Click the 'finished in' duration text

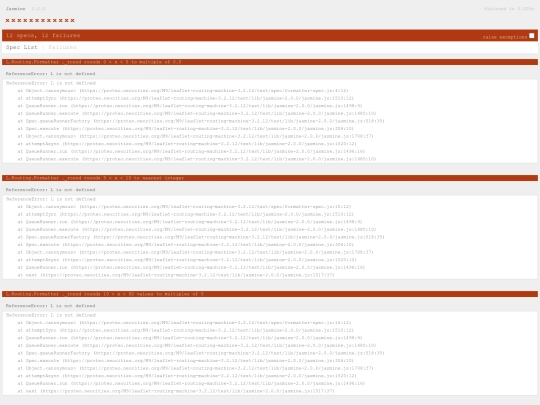[x=509, y=9]
